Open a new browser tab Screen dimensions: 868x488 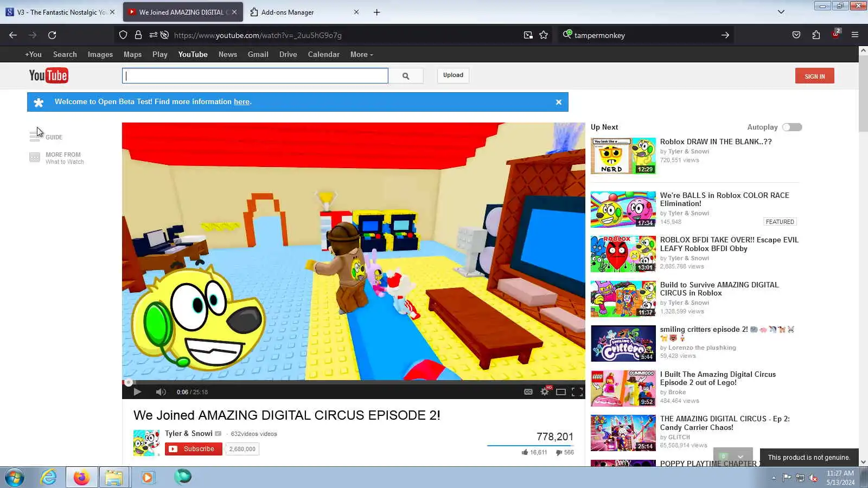[x=376, y=12]
